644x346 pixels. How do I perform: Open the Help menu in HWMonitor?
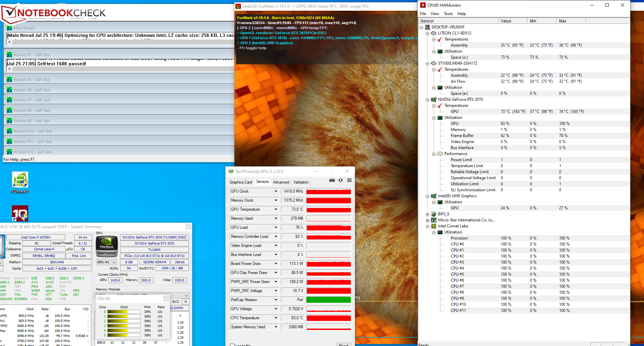(x=462, y=14)
